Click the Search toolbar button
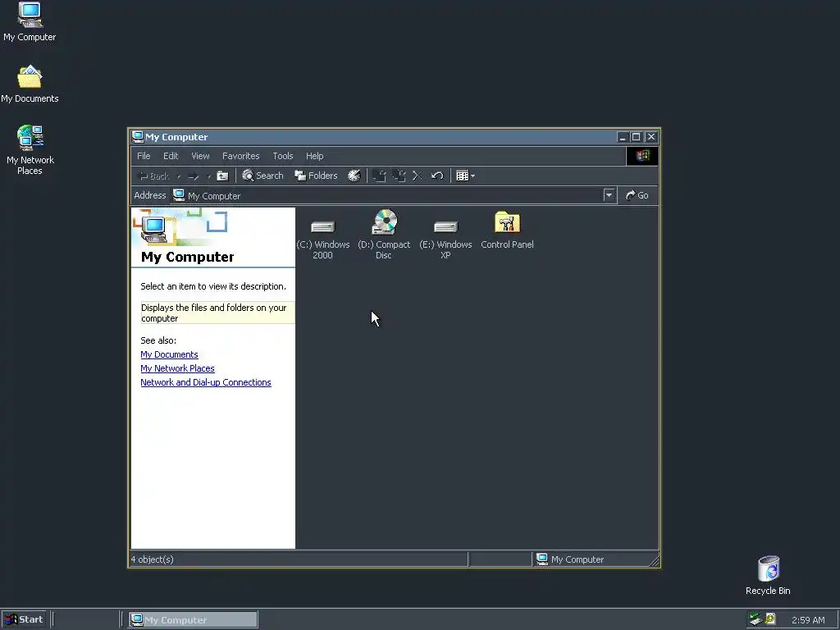 (x=262, y=176)
